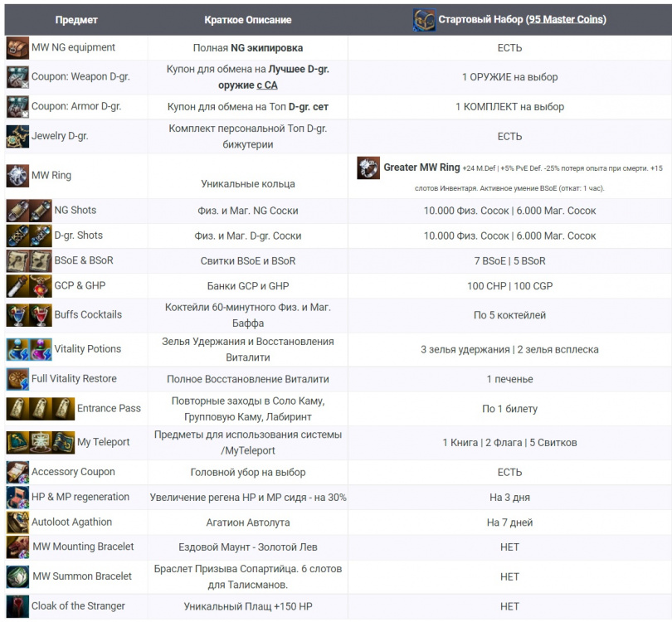The image size is (672, 622).
Task: Select the Full Vitality Restore cookie icon
Action: click(x=17, y=379)
